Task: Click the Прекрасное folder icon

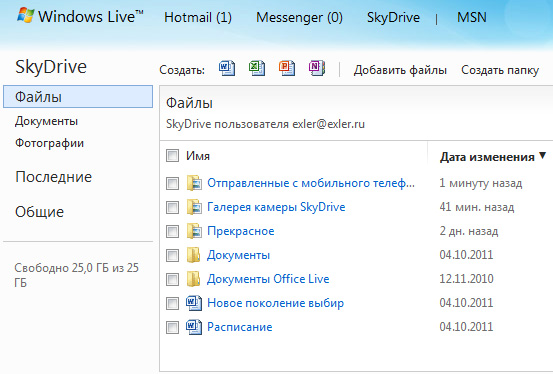Action: coord(194,231)
